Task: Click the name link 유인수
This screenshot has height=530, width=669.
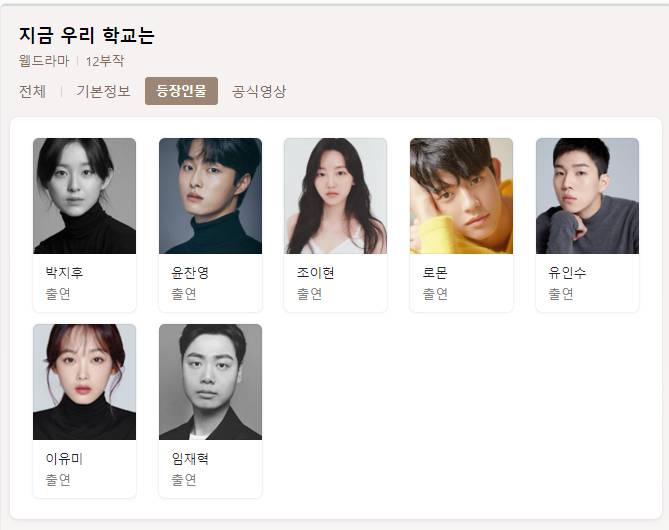Action: [567, 272]
